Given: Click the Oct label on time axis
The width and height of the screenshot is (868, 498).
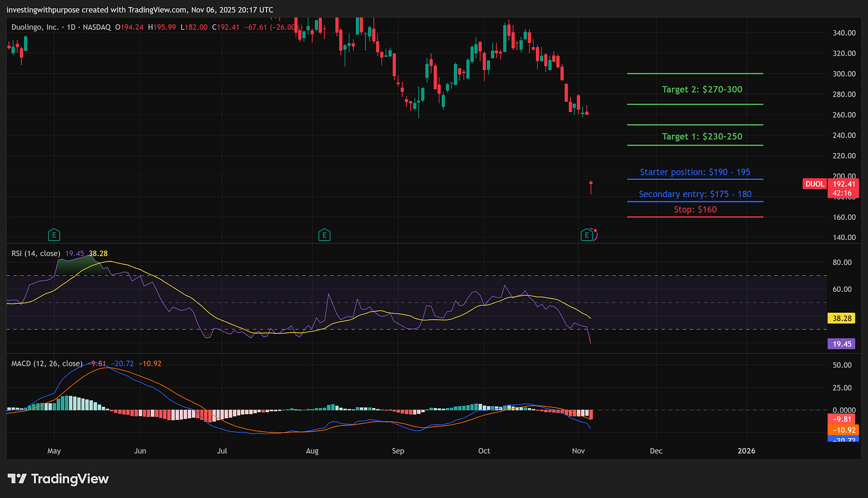Looking at the screenshot, I should [484, 451].
